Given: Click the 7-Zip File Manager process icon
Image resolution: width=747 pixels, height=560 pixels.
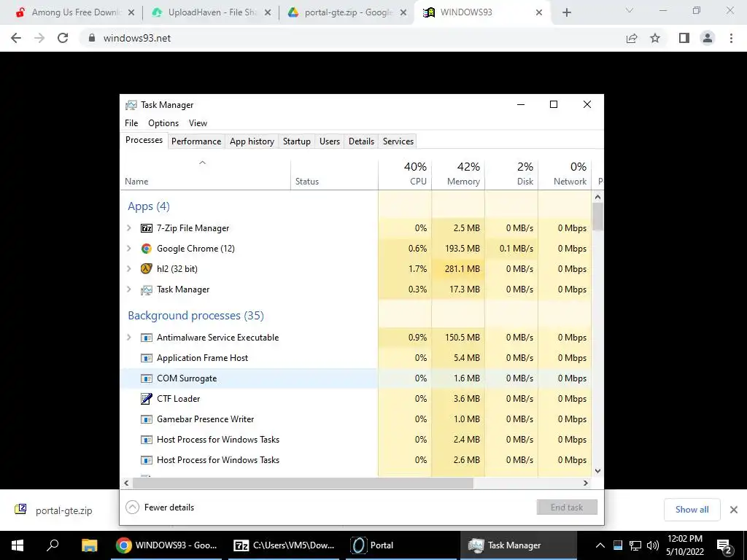Looking at the screenshot, I should point(146,228).
